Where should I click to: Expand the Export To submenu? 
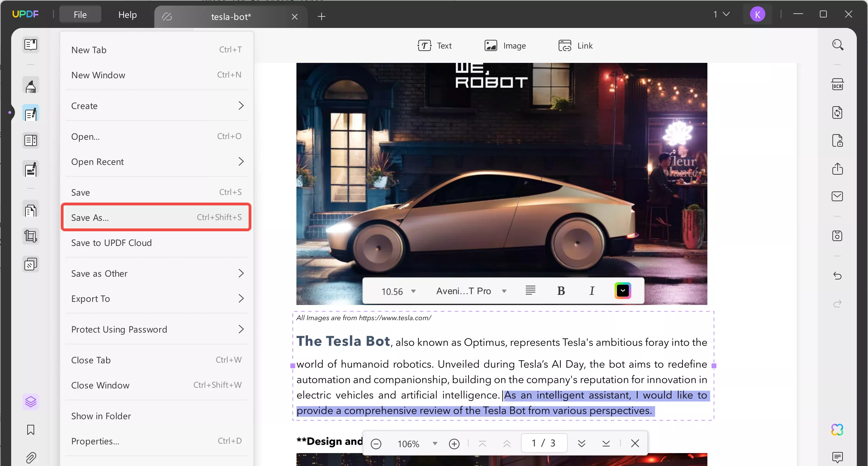coord(156,299)
